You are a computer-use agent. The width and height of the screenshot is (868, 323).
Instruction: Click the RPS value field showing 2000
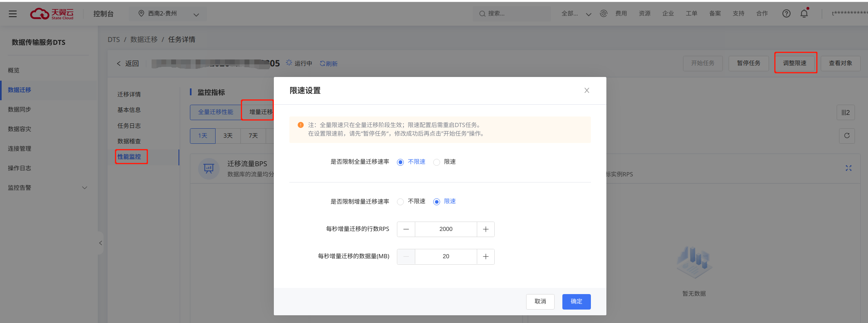coord(446,229)
